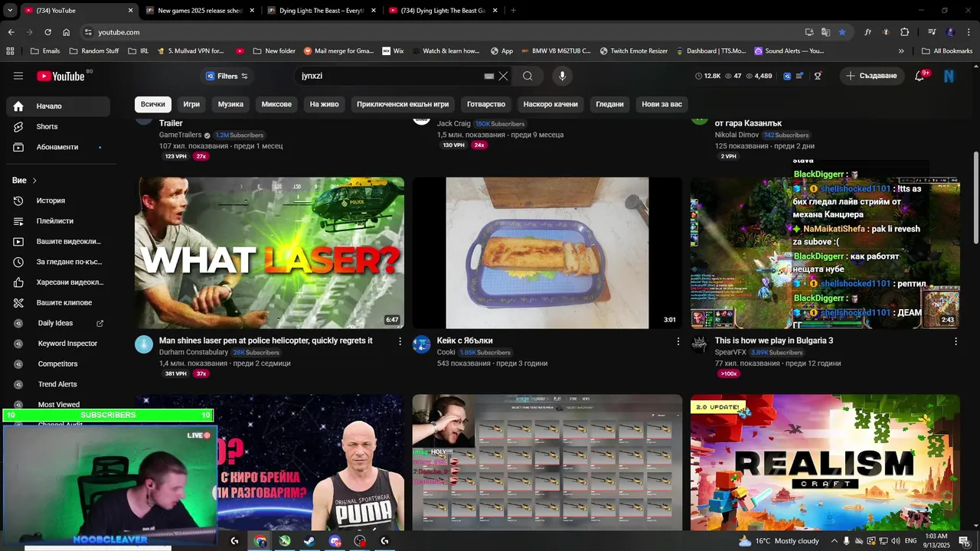Open Абонаменти in the sidebar

(58, 147)
